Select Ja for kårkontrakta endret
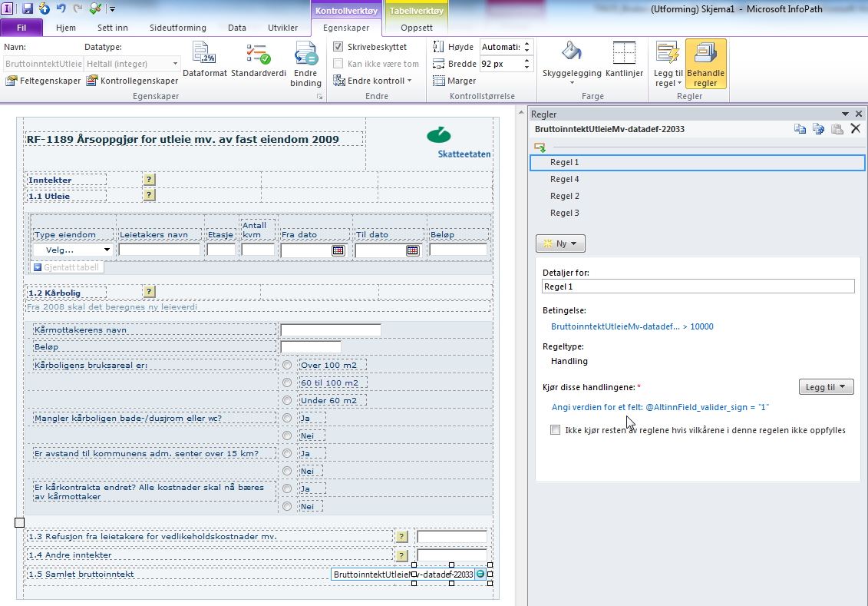The image size is (868, 606). click(287, 488)
